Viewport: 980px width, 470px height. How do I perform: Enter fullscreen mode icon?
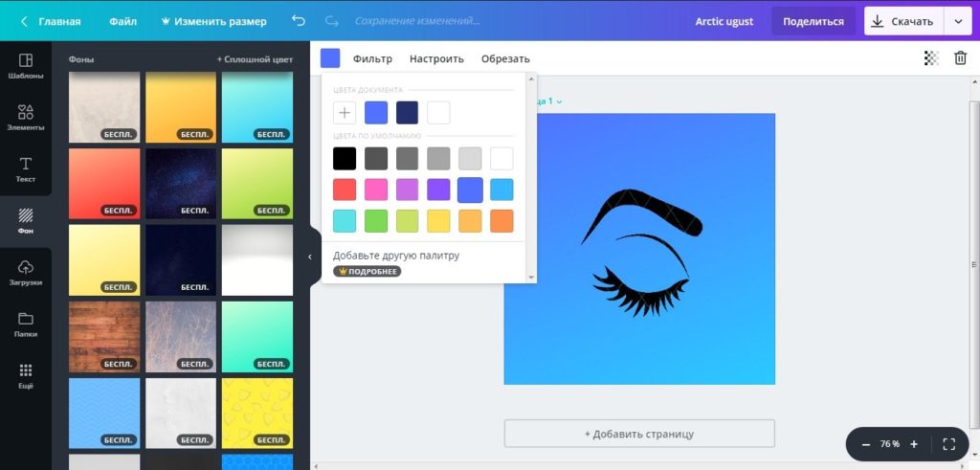pyautogui.click(x=948, y=444)
